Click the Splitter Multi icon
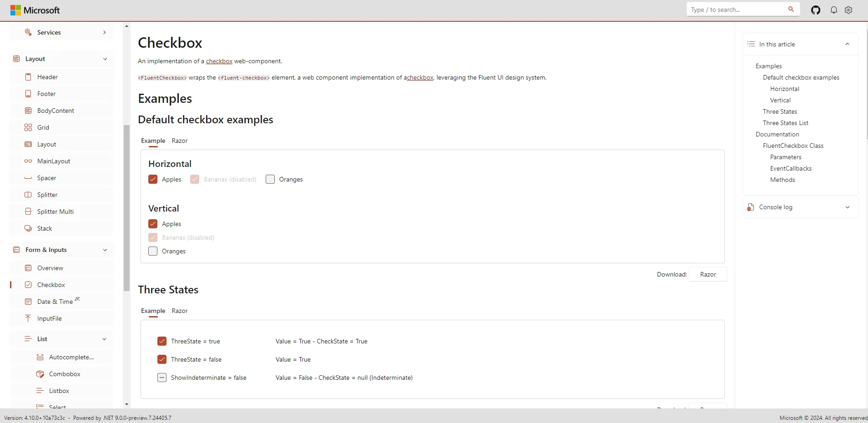 click(x=28, y=211)
